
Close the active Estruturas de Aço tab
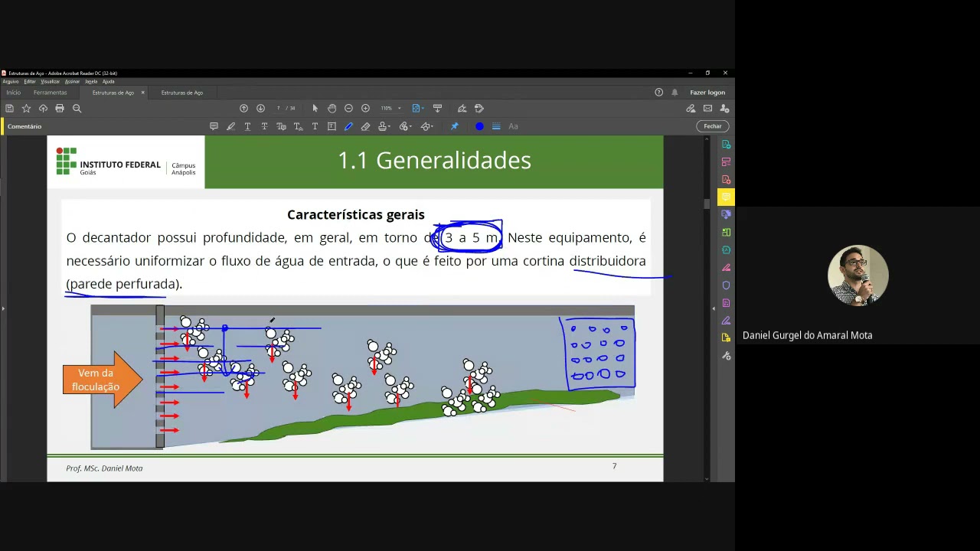tap(142, 93)
